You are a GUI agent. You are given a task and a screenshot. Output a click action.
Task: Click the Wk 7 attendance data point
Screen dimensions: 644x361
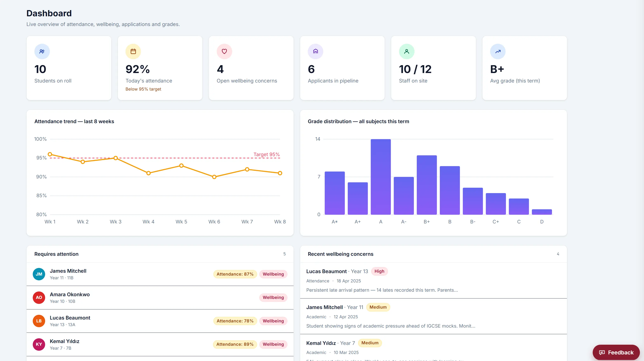coord(247,169)
